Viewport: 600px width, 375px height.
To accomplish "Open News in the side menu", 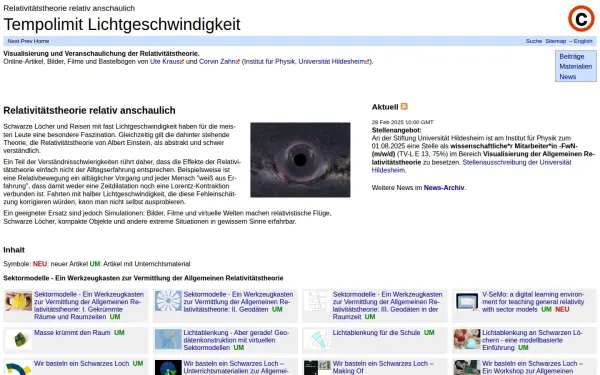I will coord(567,77).
